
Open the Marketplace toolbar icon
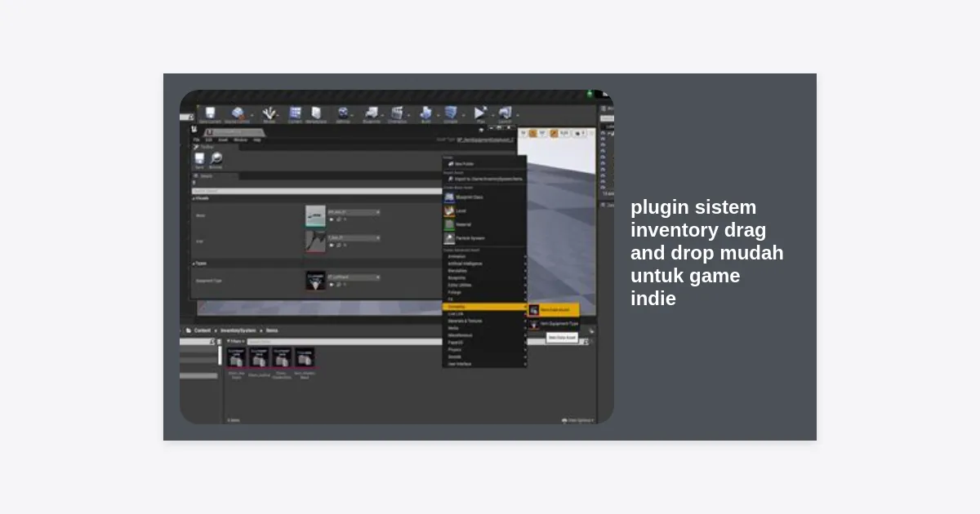click(x=316, y=113)
